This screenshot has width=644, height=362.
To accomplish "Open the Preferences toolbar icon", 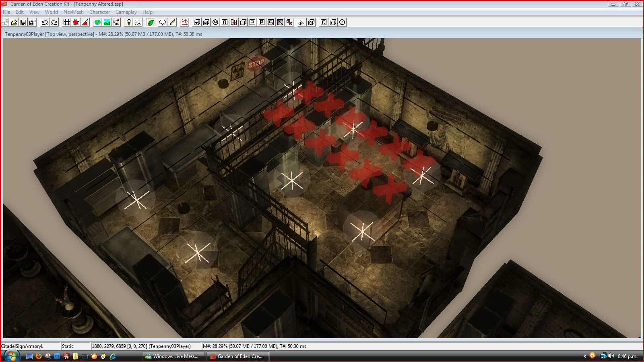I will [33, 22].
